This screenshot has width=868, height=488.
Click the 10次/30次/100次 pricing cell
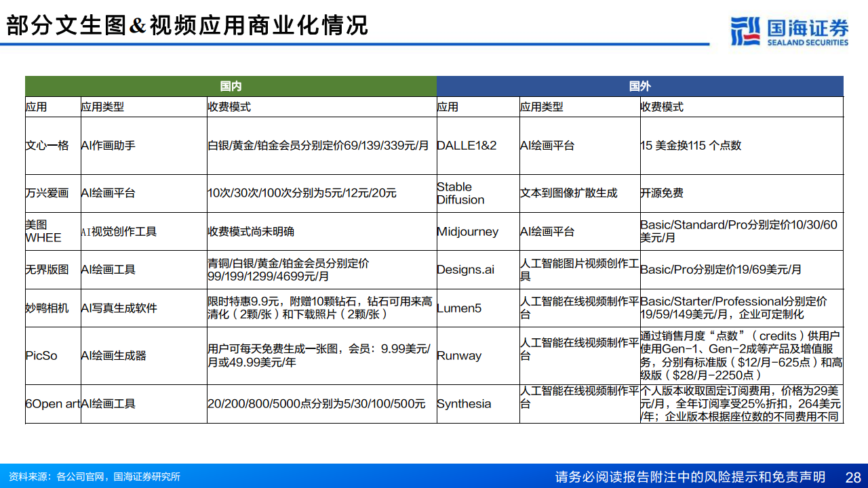click(x=321, y=193)
